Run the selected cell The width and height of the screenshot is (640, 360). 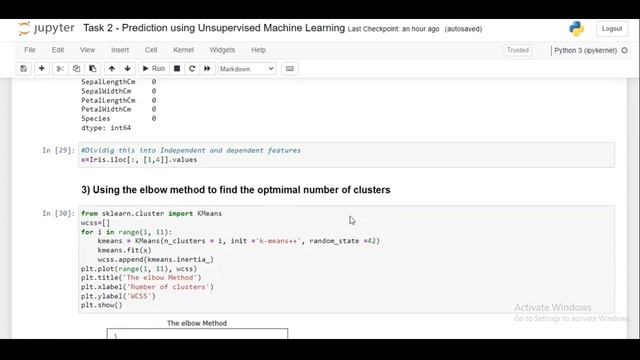[x=153, y=69]
